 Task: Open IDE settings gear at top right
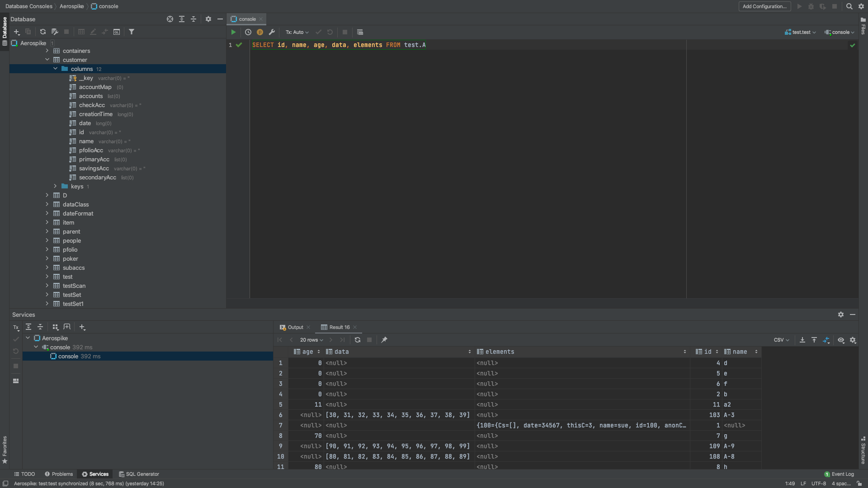tap(861, 6)
